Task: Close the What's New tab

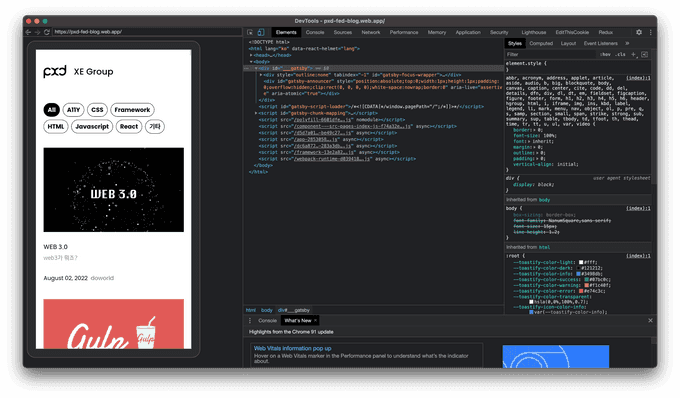Action: [315, 321]
